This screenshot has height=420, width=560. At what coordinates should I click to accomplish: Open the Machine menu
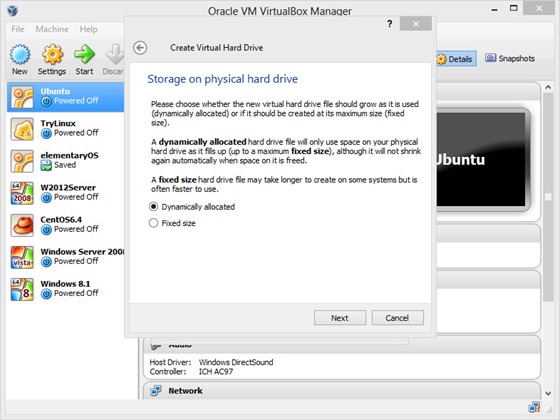point(52,29)
